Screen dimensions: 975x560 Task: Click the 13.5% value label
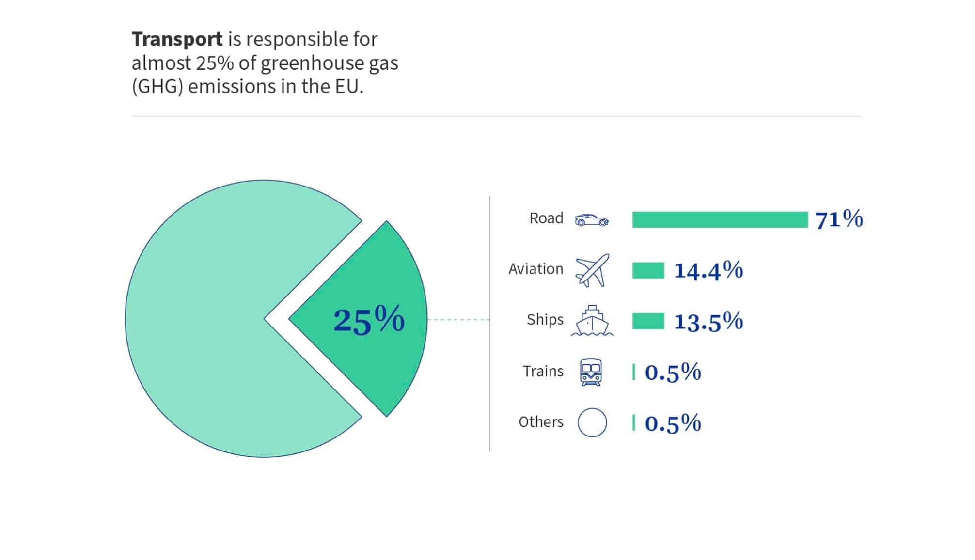pos(708,321)
